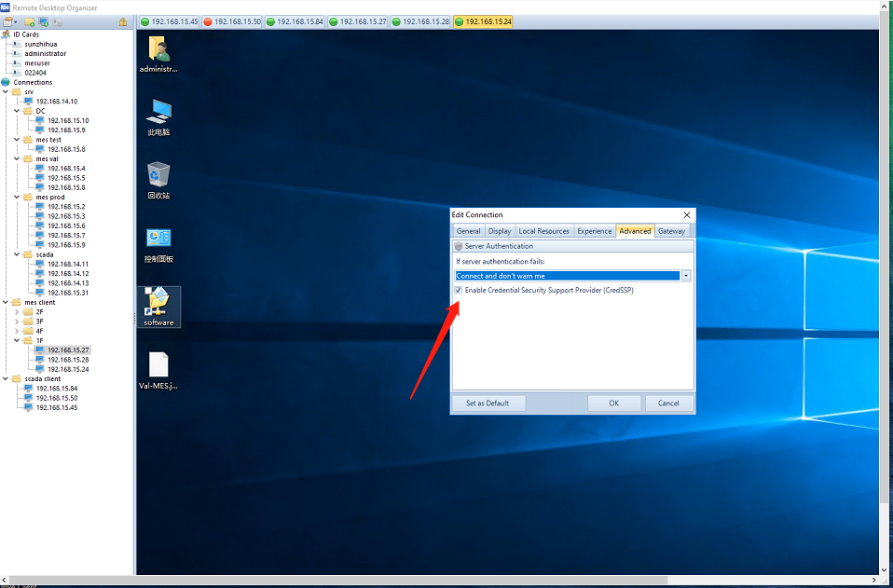Click the Set as Default button
The height and width of the screenshot is (588, 893).
(488, 403)
